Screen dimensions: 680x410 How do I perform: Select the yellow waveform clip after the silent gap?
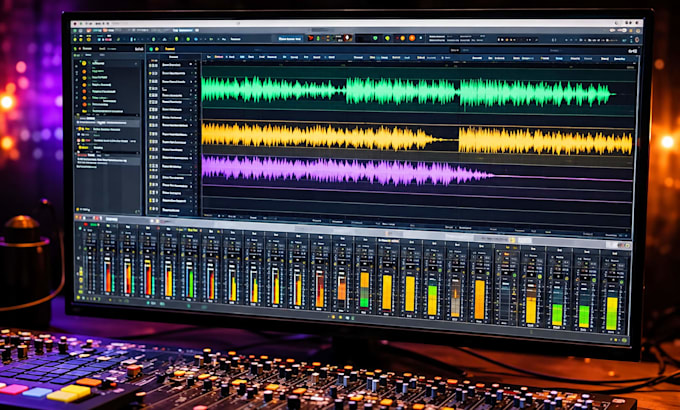(545, 141)
